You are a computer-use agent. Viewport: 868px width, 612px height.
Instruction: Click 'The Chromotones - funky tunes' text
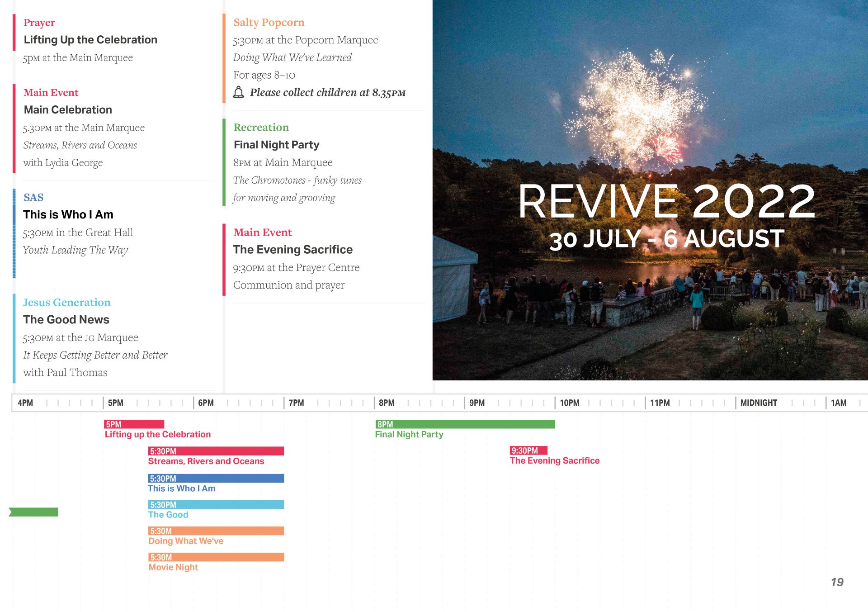(297, 180)
